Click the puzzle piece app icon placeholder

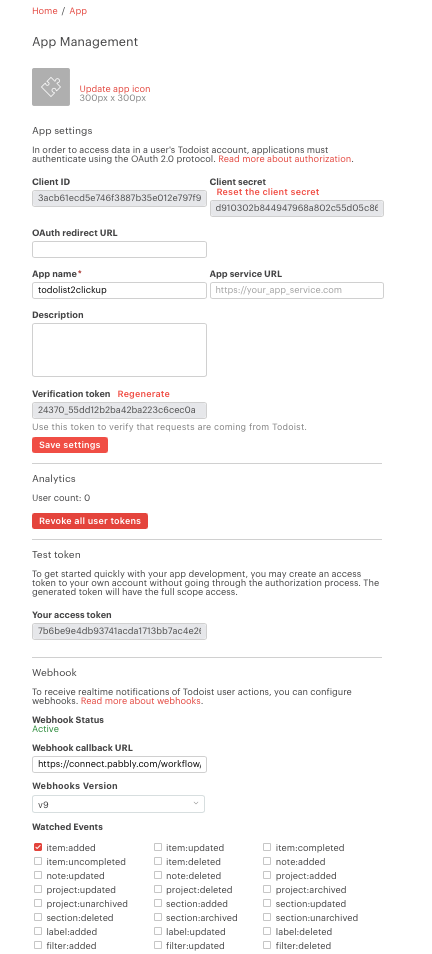(51, 87)
